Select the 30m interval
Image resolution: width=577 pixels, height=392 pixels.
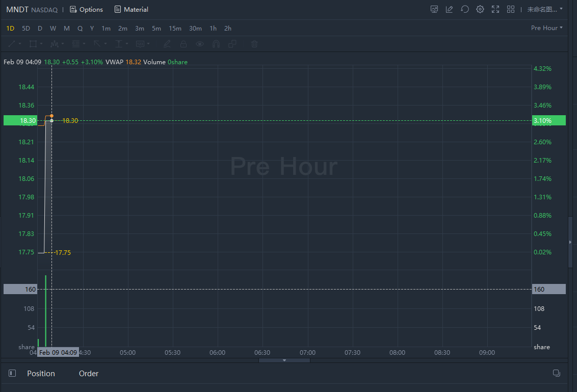click(195, 29)
